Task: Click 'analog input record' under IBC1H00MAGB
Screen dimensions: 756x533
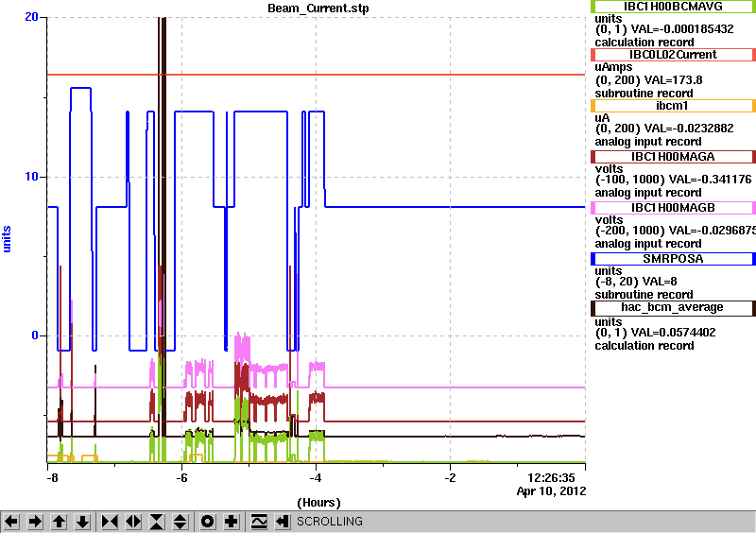Action: pos(648,244)
